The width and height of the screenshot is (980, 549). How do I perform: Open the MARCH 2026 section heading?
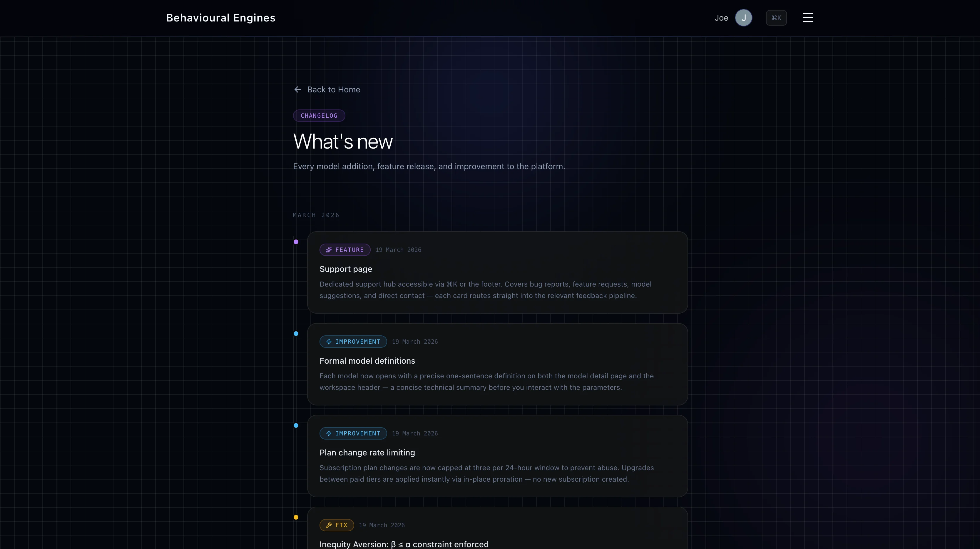tap(316, 215)
